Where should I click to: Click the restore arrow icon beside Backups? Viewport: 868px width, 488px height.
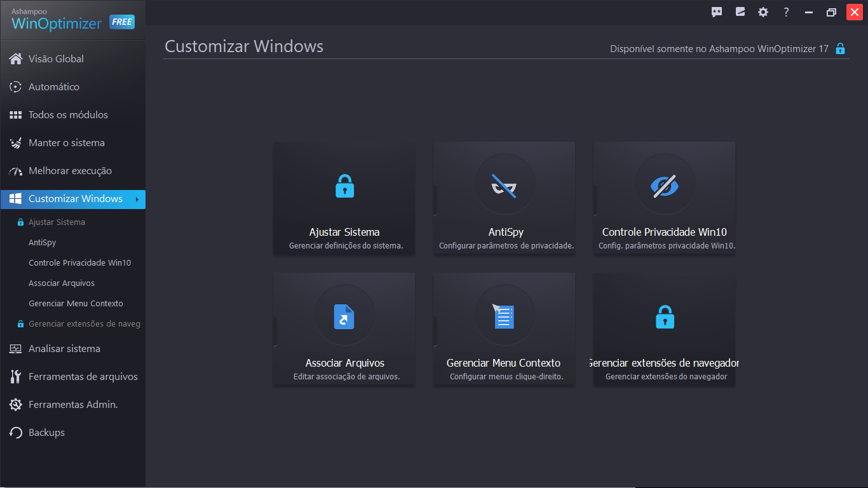click(x=16, y=433)
